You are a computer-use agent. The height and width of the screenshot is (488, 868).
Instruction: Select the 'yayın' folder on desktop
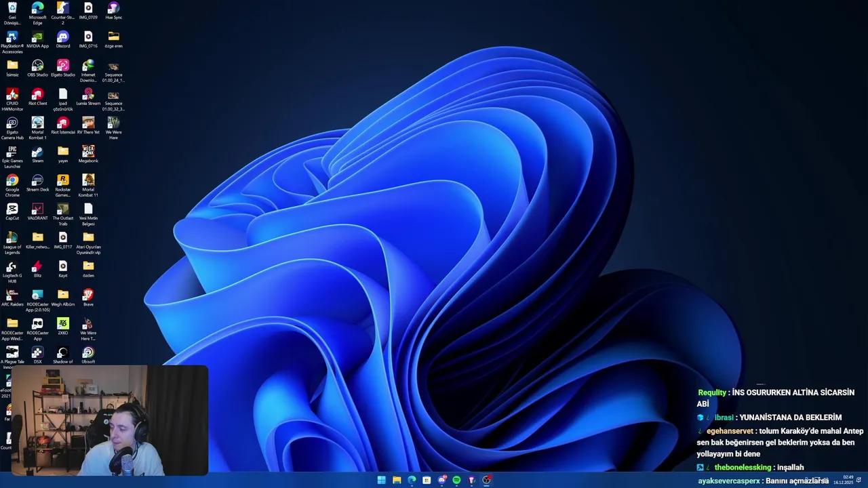point(63,152)
